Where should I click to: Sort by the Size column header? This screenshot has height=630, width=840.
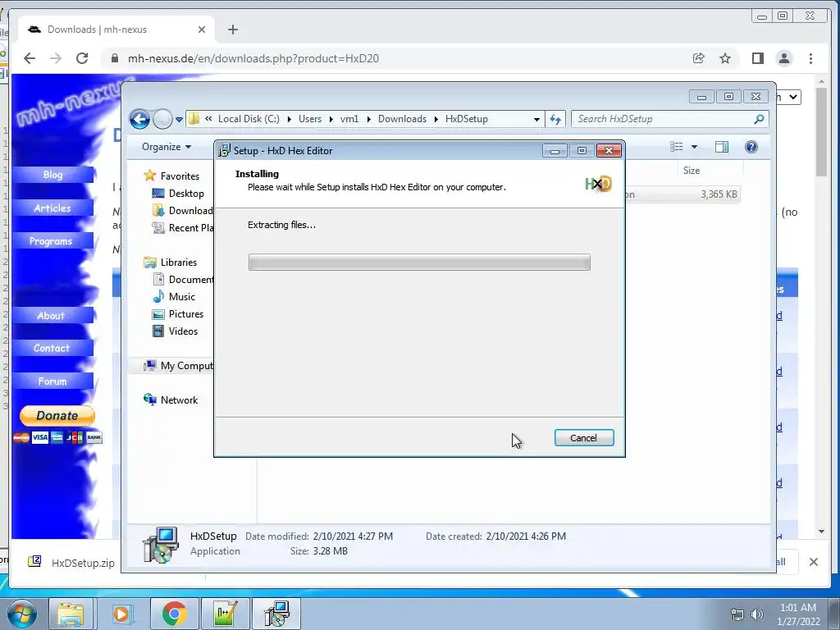pos(691,171)
